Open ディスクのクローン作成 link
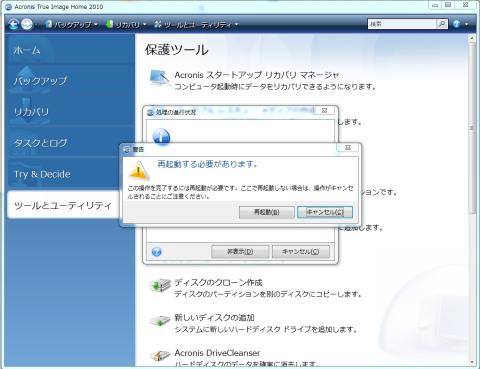 tap(218, 283)
